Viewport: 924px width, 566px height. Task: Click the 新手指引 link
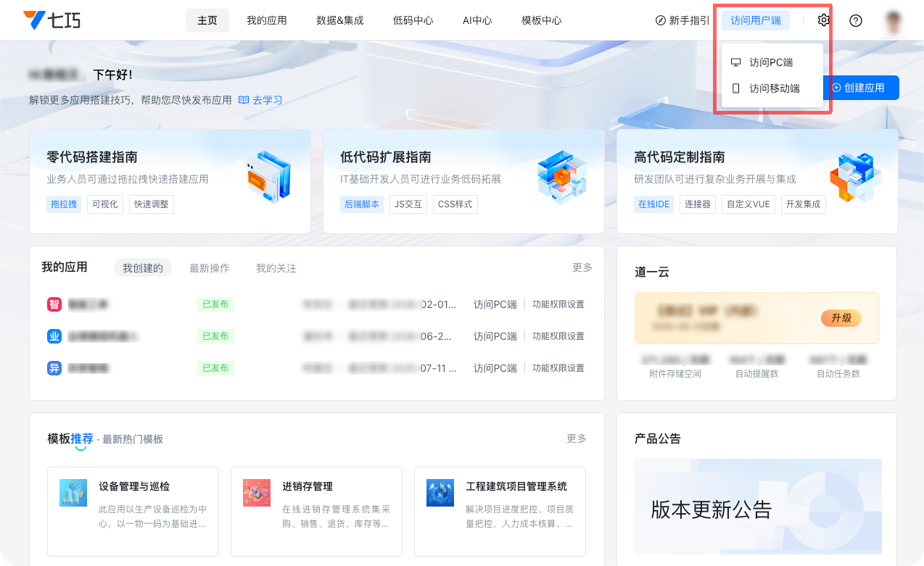point(682,20)
